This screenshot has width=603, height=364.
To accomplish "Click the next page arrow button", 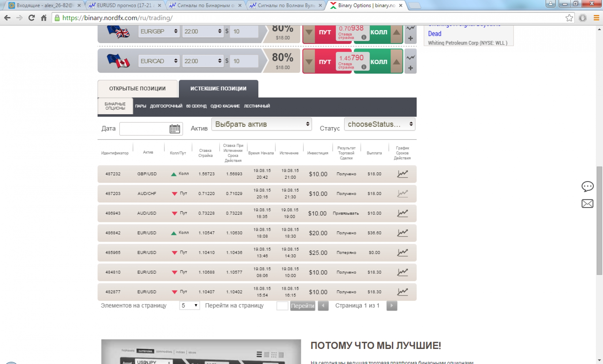I will click(x=391, y=306).
